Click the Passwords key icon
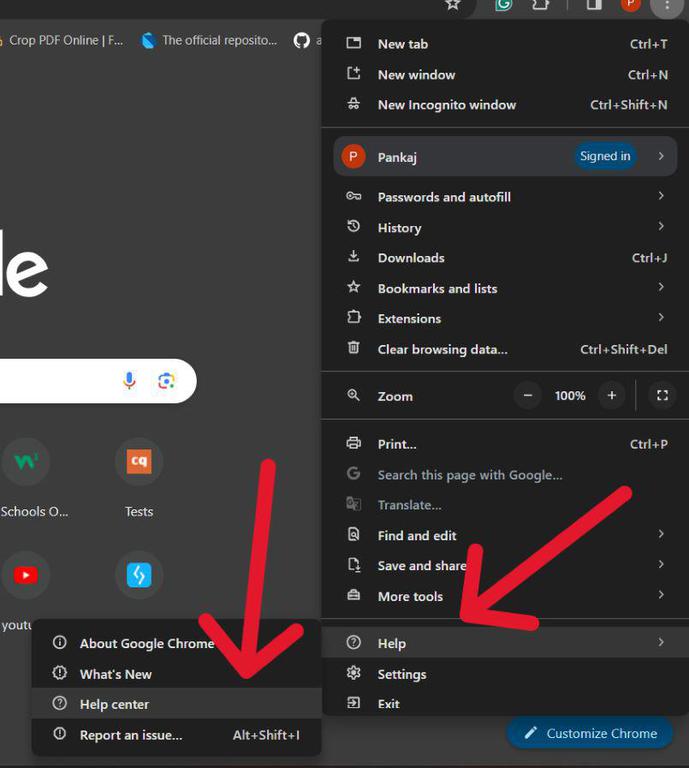The image size is (689, 768). click(x=354, y=196)
